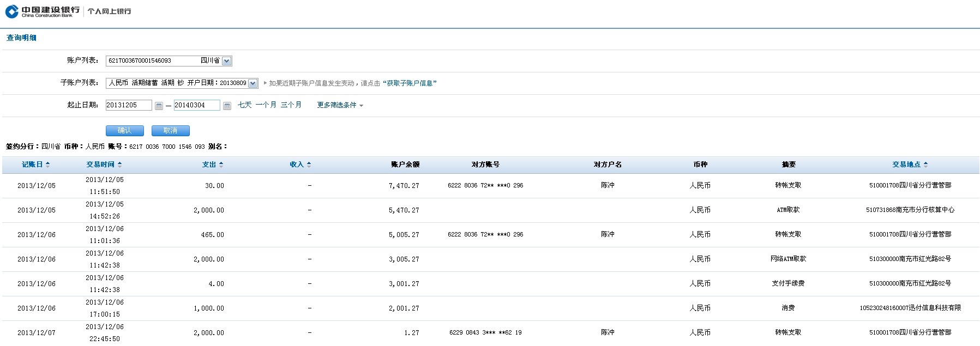Image resolution: width=980 pixels, height=346 pixels.
Task: Expand the 账户列表 account dropdown
Action: [227, 61]
